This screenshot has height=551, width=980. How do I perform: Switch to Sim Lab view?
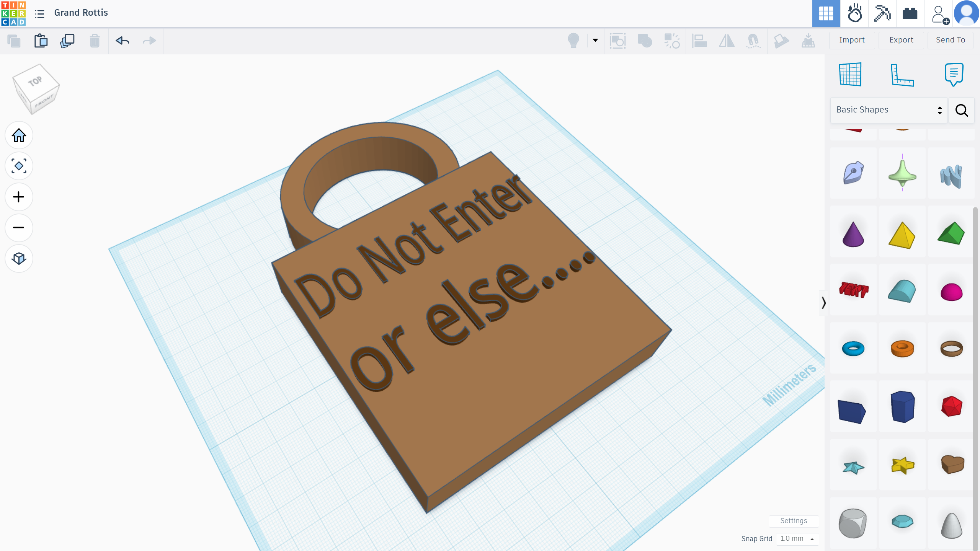click(x=854, y=14)
